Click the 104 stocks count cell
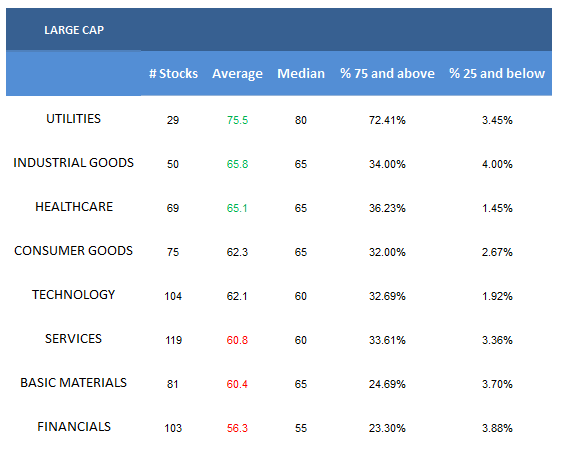This screenshot has width=566, height=464. (173, 296)
